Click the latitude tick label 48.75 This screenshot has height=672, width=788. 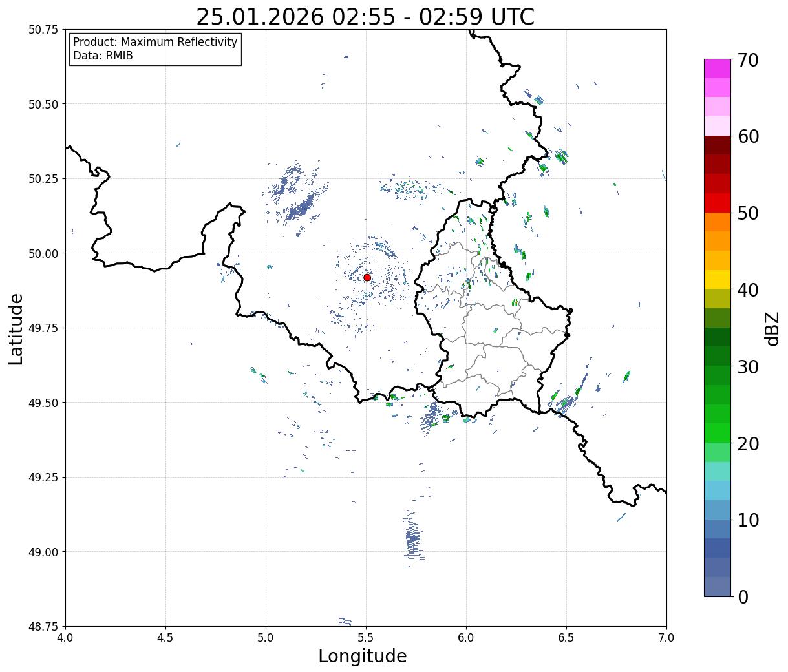[x=43, y=626]
